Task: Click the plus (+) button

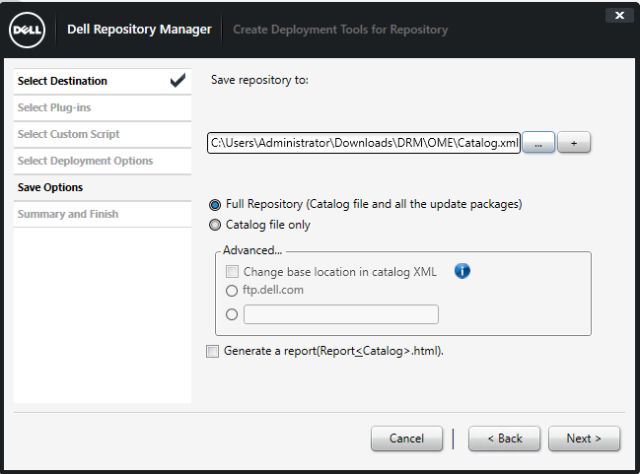Action: [x=574, y=143]
